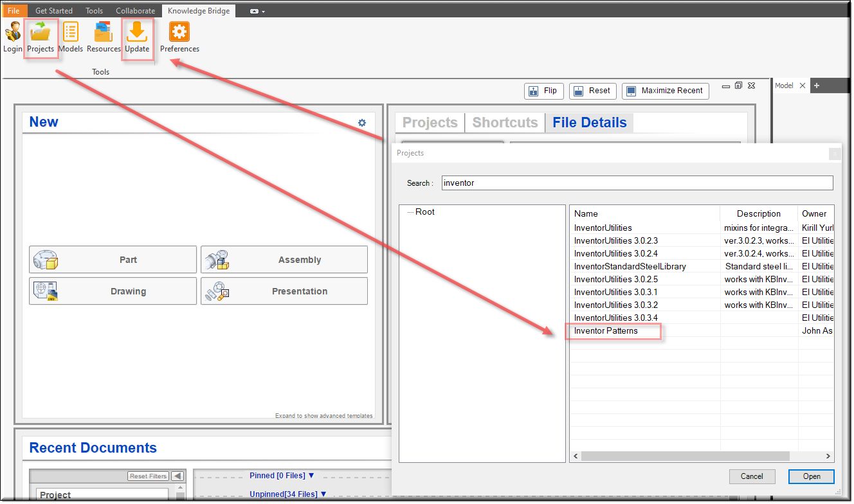Select InventorUtilities 3.0.2.5 row

click(x=702, y=279)
